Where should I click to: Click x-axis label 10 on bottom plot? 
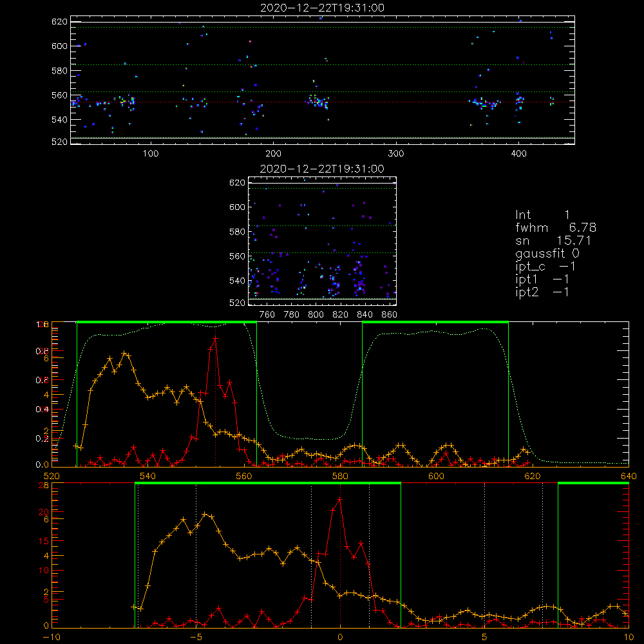[629, 638]
